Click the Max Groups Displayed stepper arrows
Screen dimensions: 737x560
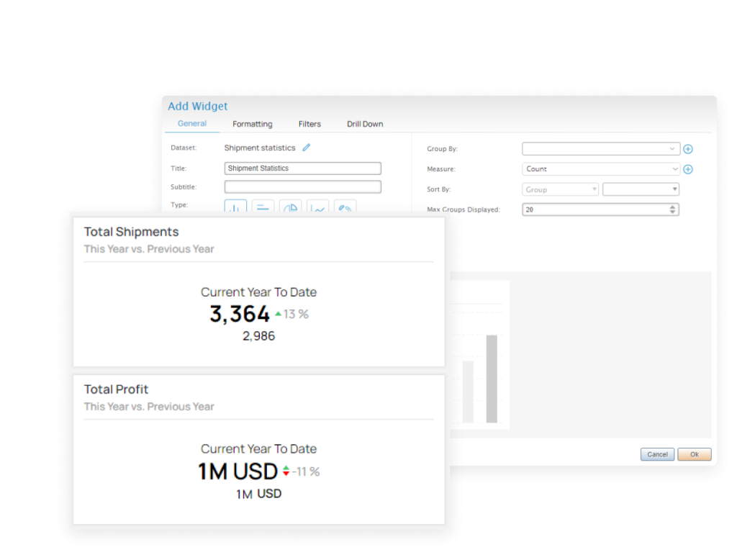coord(672,209)
